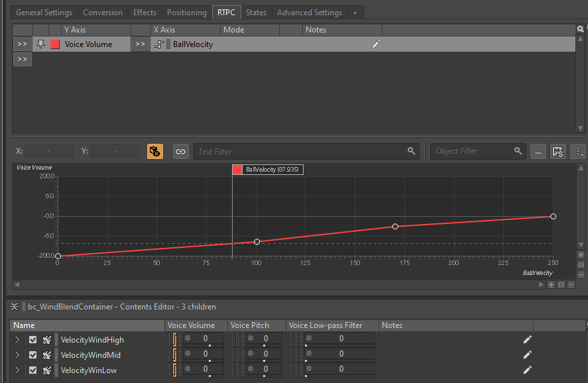Expand the VelocityWindMid row arrow

point(17,355)
